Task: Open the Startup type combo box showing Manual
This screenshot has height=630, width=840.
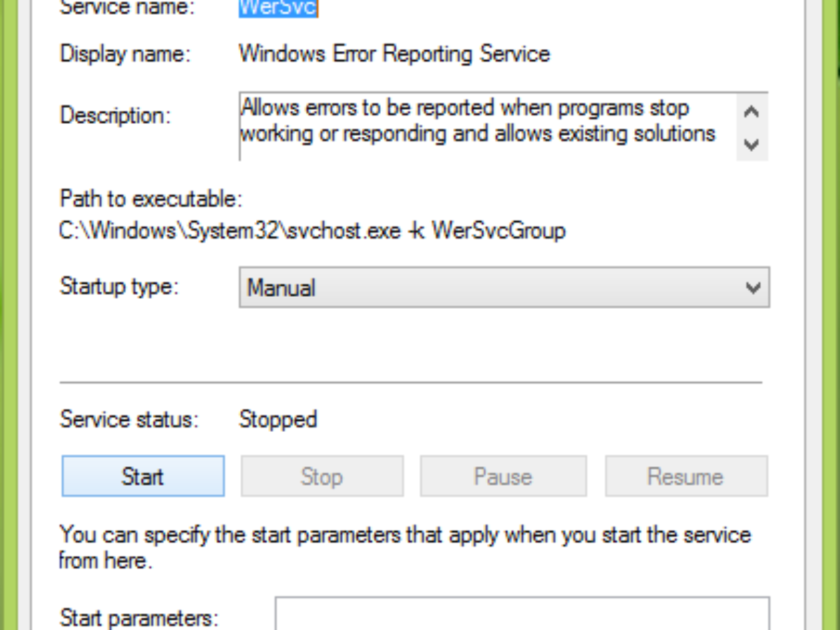Action: click(x=504, y=287)
